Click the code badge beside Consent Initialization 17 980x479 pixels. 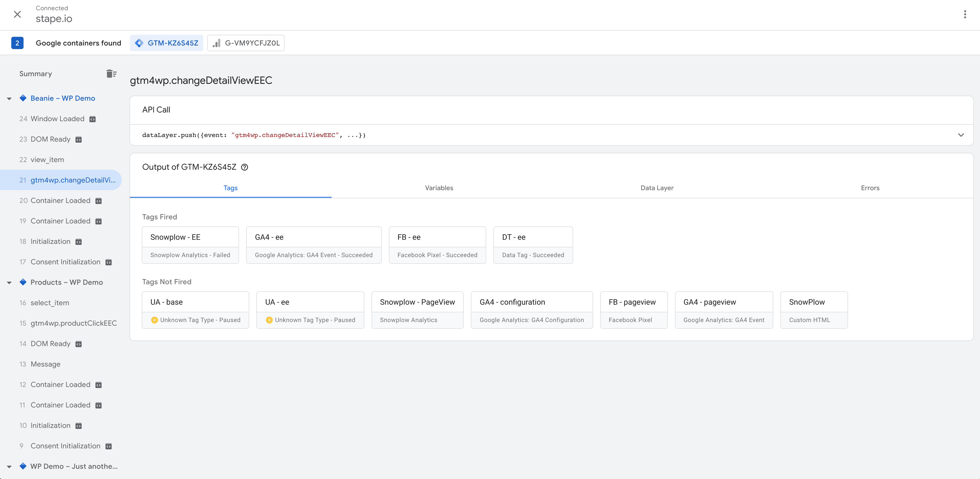click(108, 262)
